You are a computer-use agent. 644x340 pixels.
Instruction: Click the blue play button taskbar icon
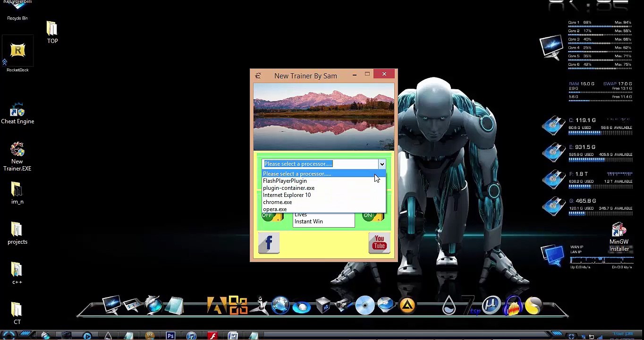87,336
